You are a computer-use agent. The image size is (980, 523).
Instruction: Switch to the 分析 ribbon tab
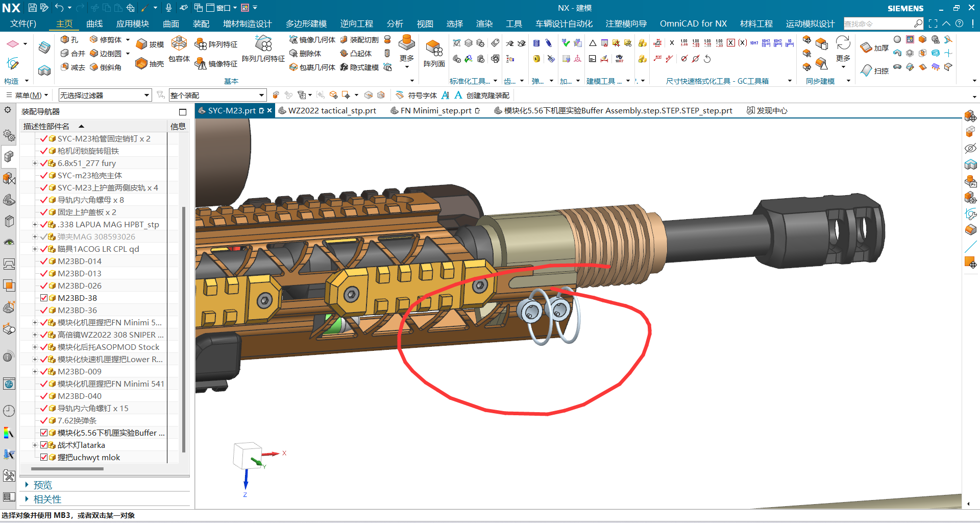tap(395, 23)
